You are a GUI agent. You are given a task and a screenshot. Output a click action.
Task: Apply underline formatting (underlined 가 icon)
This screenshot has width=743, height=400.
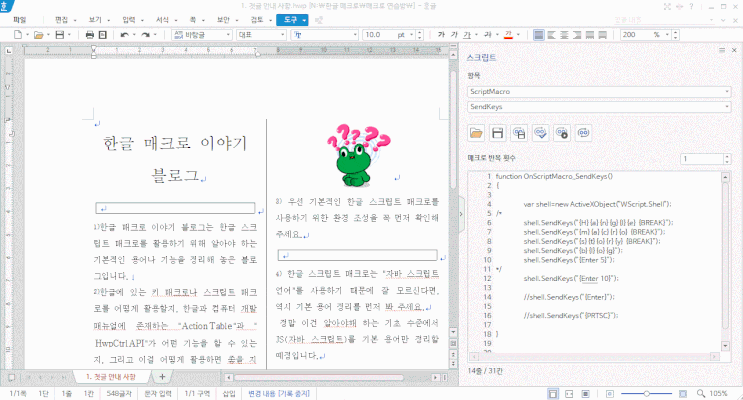click(467, 35)
